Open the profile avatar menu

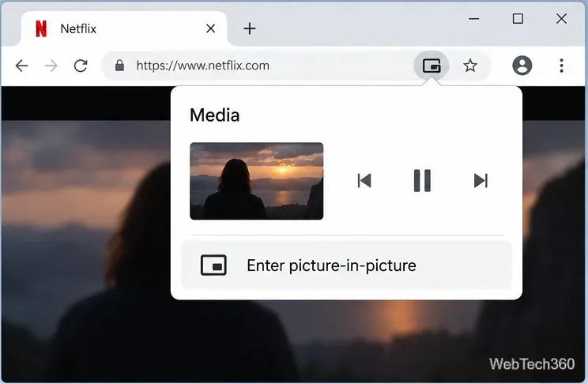click(522, 66)
